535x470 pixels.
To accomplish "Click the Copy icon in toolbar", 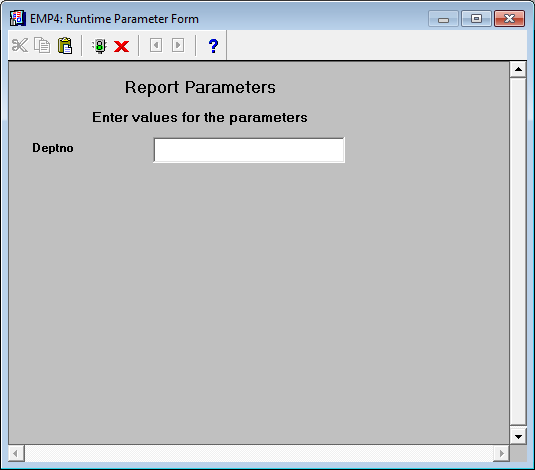I will pyautogui.click(x=42, y=45).
